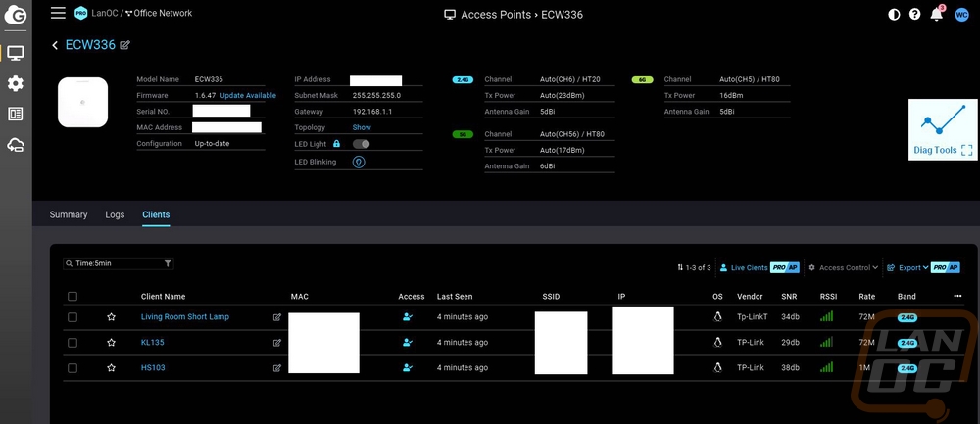The width and height of the screenshot is (980, 424).
Task: Open the help question mark icon
Action: tap(915, 15)
